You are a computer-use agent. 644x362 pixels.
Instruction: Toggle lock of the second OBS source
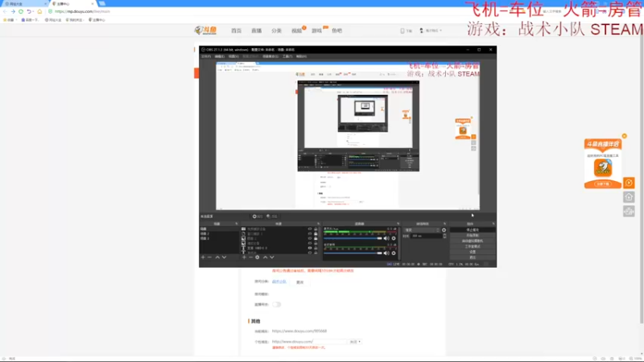316,233
